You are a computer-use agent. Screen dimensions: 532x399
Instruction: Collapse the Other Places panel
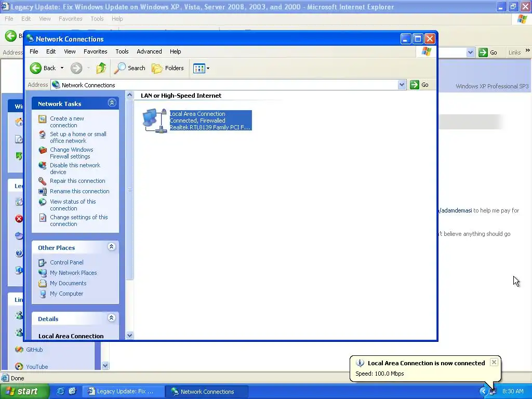click(x=112, y=247)
